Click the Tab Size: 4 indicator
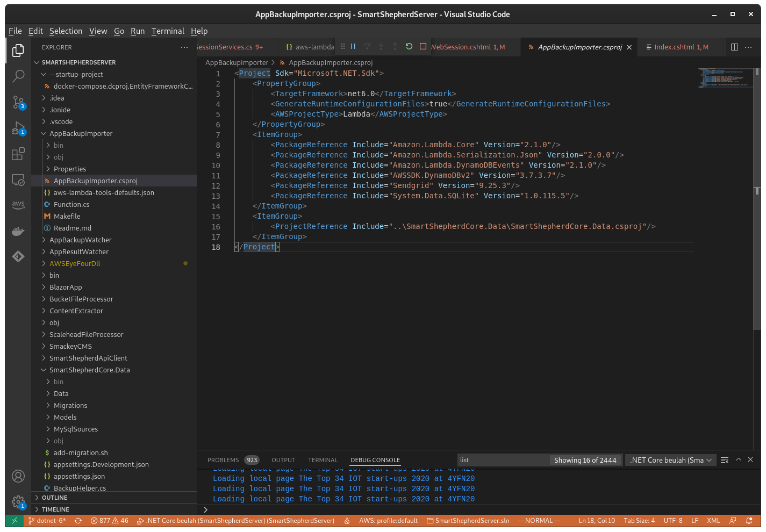 coord(639,521)
